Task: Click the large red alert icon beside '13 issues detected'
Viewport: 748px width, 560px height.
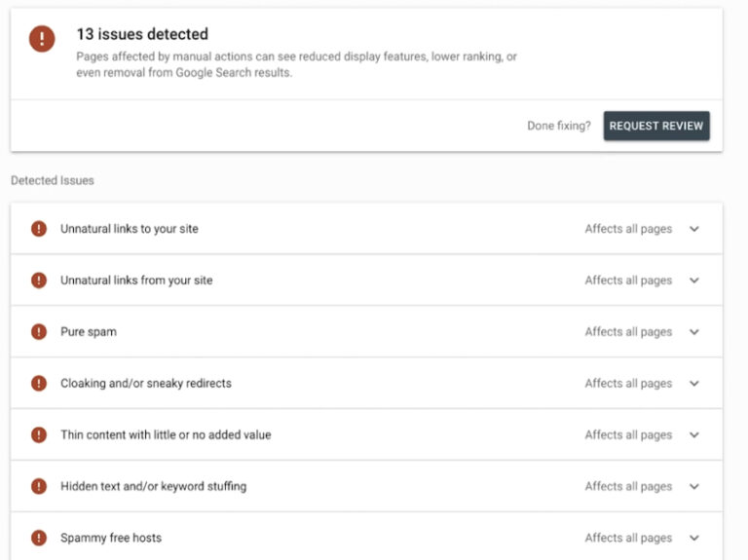Action: tap(42, 39)
